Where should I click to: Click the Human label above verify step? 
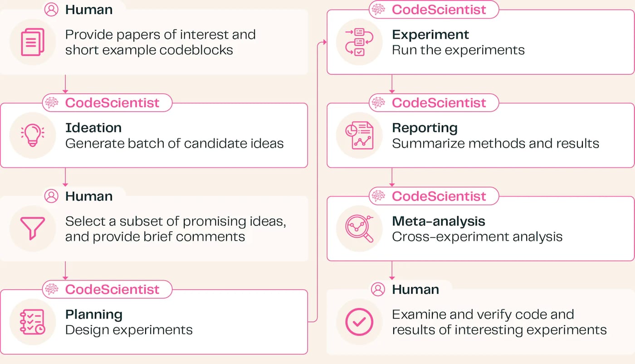(415, 290)
